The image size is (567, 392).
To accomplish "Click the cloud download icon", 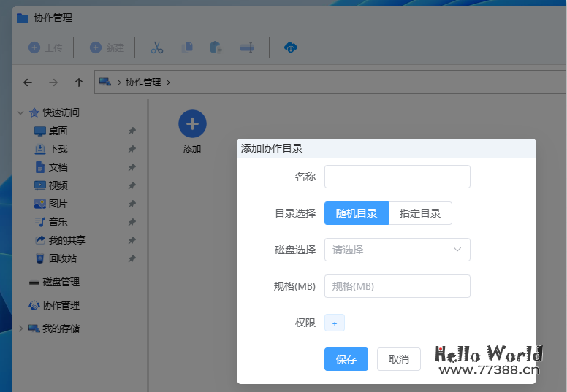I will coord(291,47).
